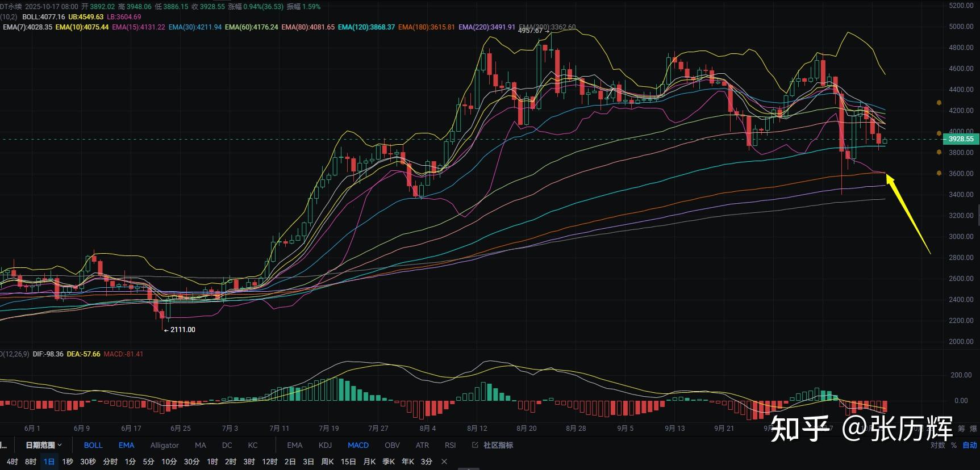Click the 对数 logarithmic scale option
The width and height of the screenshot is (980, 470).
[937, 445]
